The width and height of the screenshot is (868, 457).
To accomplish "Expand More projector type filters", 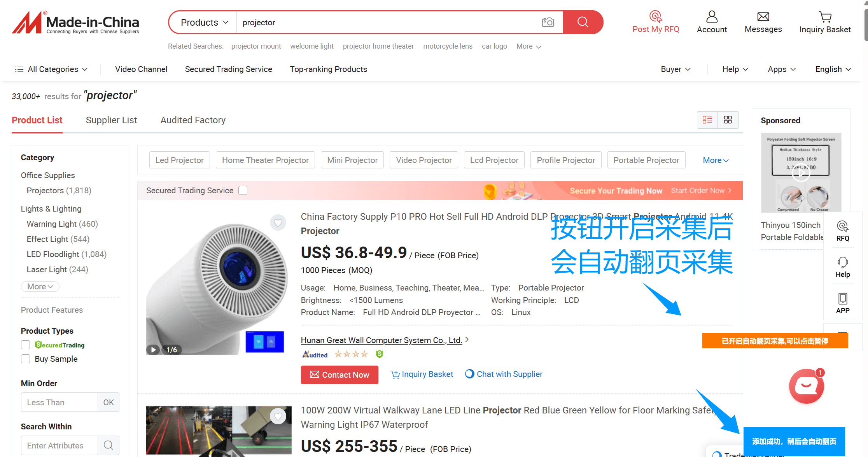I will pos(716,160).
